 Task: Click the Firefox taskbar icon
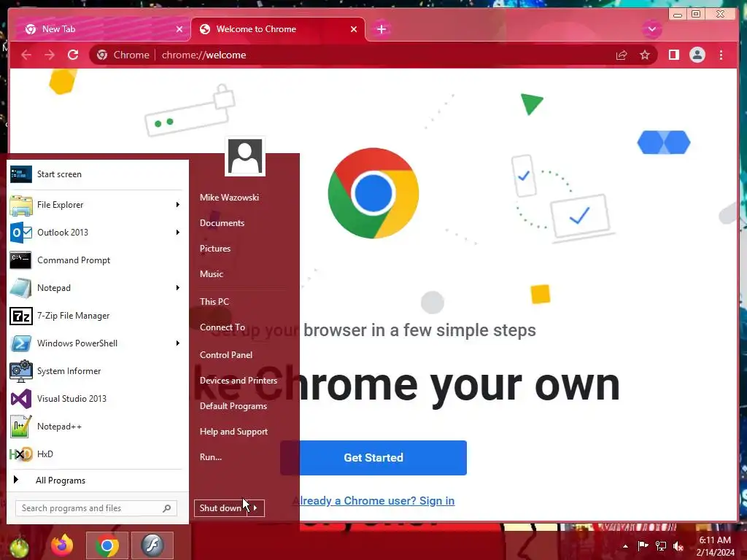click(x=63, y=545)
